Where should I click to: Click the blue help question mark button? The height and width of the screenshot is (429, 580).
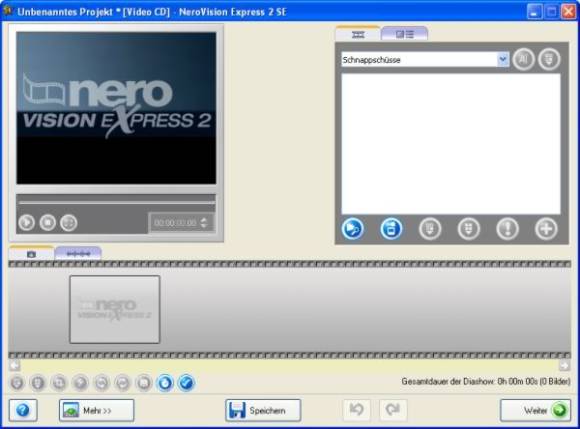pyautogui.click(x=23, y=410)
